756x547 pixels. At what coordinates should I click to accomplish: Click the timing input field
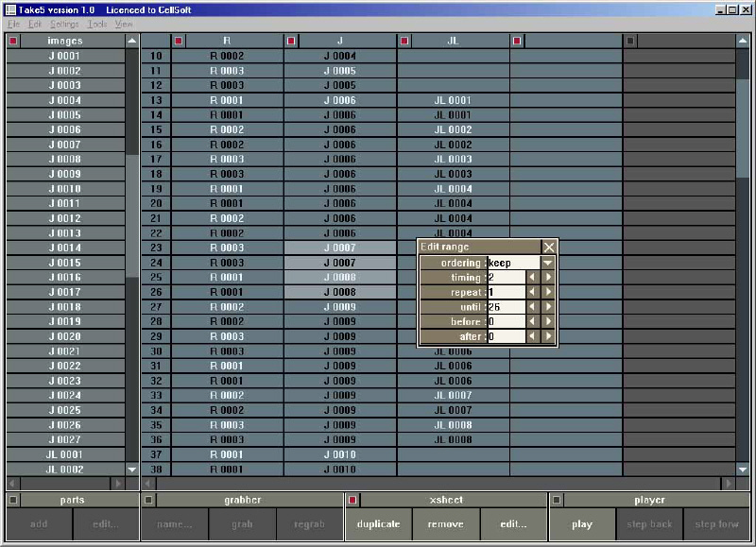point(507,277)
